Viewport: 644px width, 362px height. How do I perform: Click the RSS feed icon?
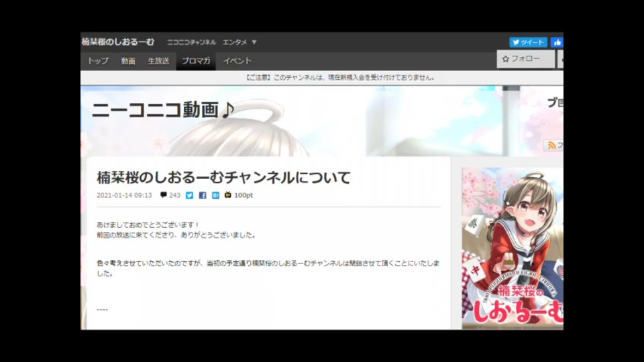click(552, 145)
